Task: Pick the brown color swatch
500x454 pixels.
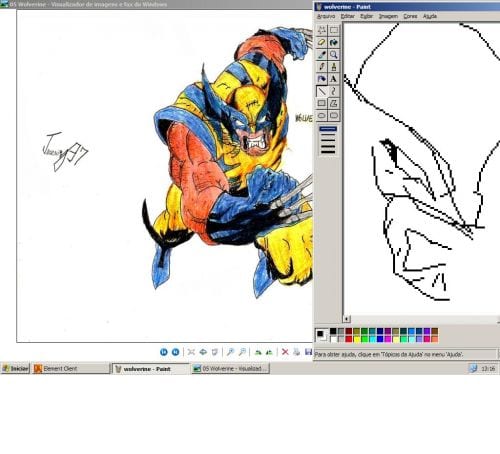Action: pyautogui.click(x=435, y=331)
